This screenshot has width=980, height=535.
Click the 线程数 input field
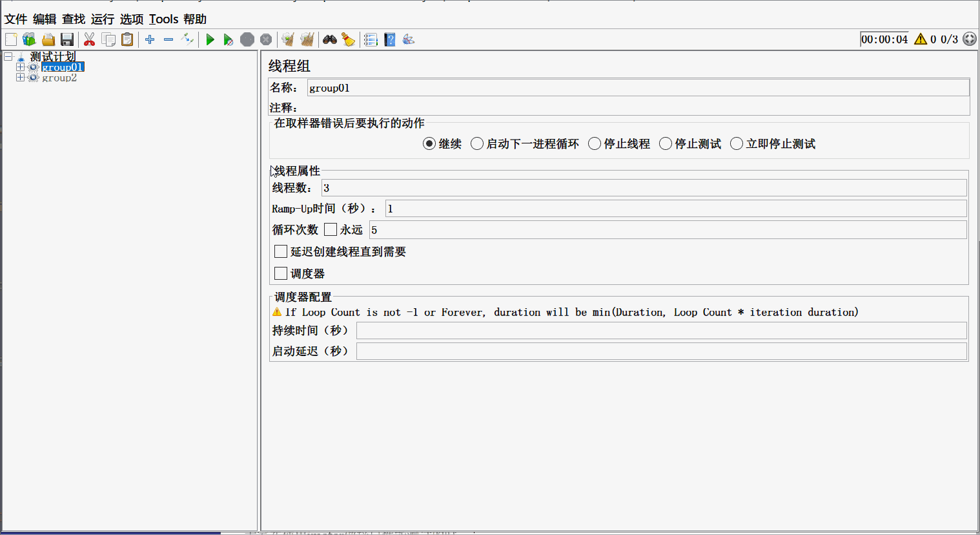(644, 188)
